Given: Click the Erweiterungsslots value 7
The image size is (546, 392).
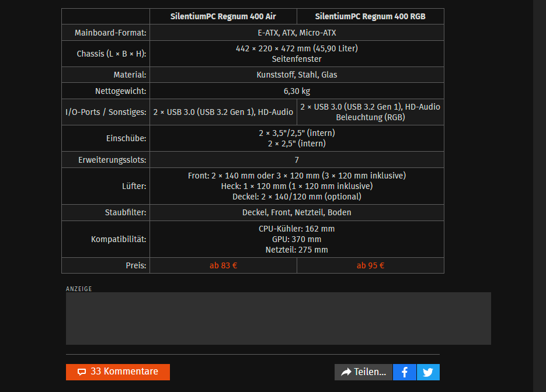Looking at the screenshot, I should click(297, 160).
